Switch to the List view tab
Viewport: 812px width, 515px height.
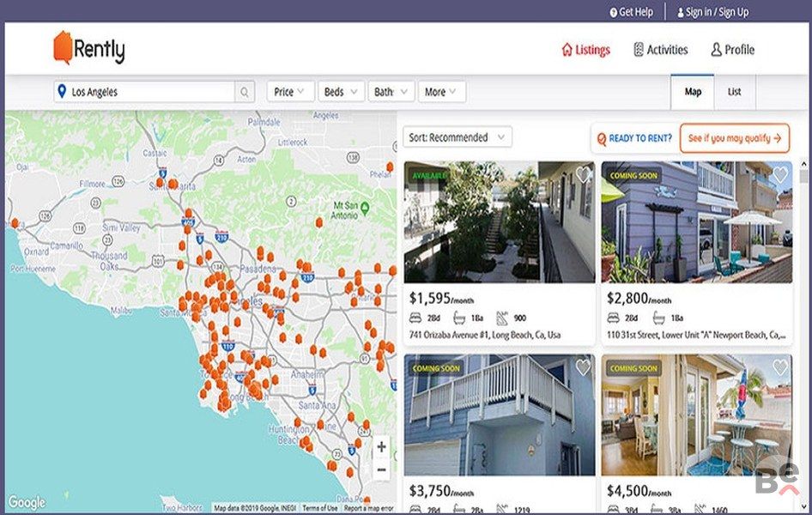click(735, 92)
